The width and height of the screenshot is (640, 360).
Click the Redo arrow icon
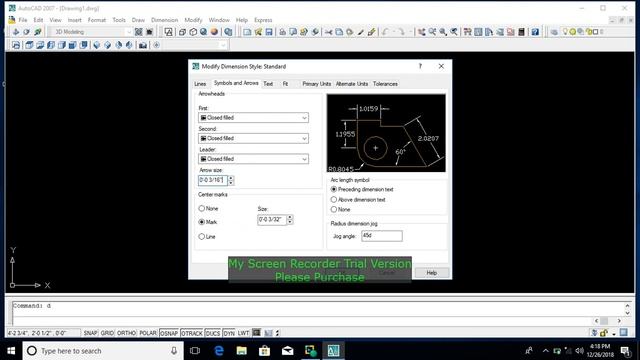(402, 32)
